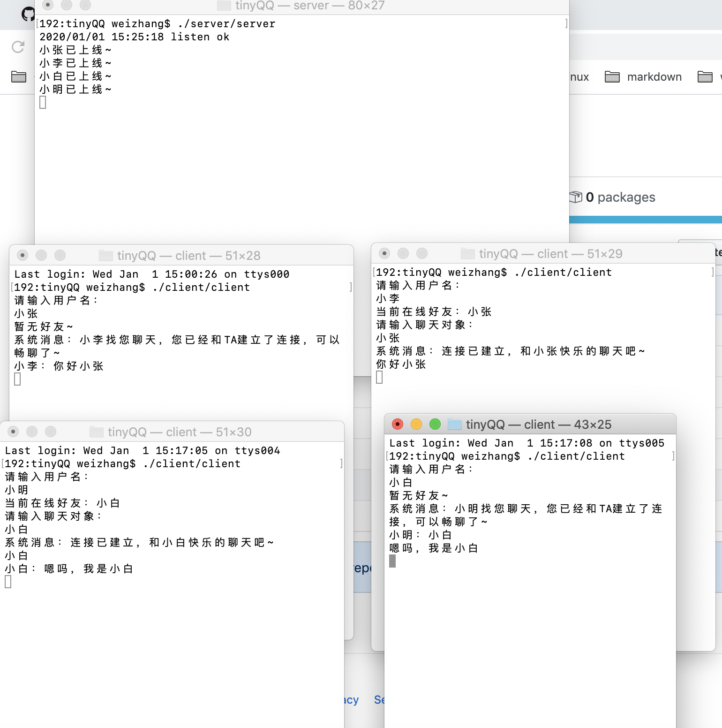Screen dimensions: 722x728
Task: Click the 'tinyQQ — server — 80×27' title
Action: [310, 6]
